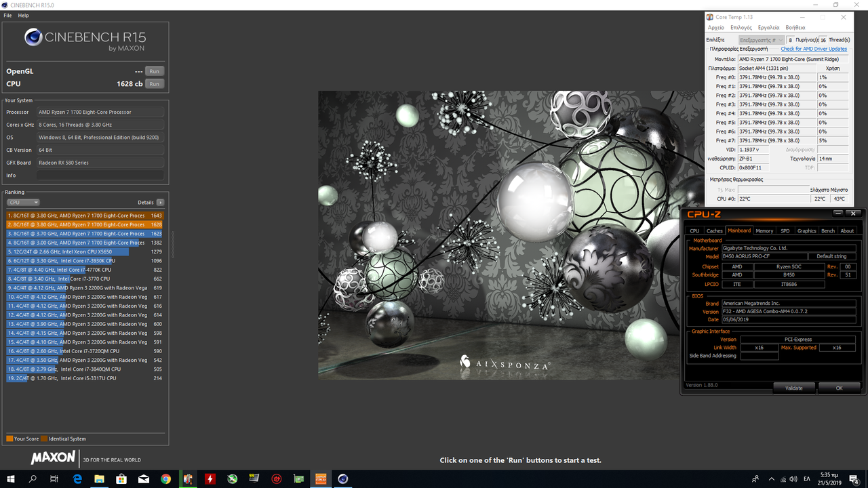Open Task View from taskbar
The height and width of the screenshot is (488, 868).
(54, 479)
